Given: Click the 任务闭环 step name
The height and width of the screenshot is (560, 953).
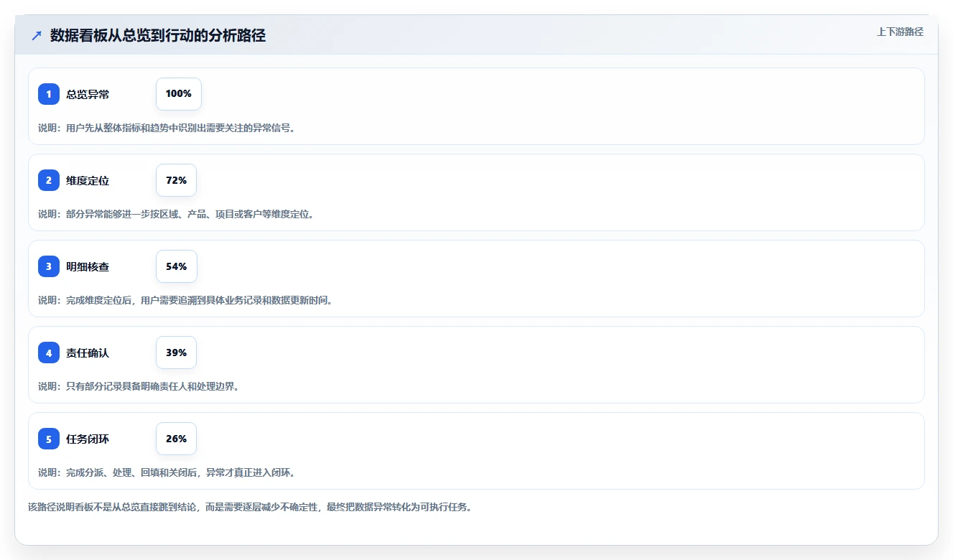Looking at the screenshot, I should (88, 439).
